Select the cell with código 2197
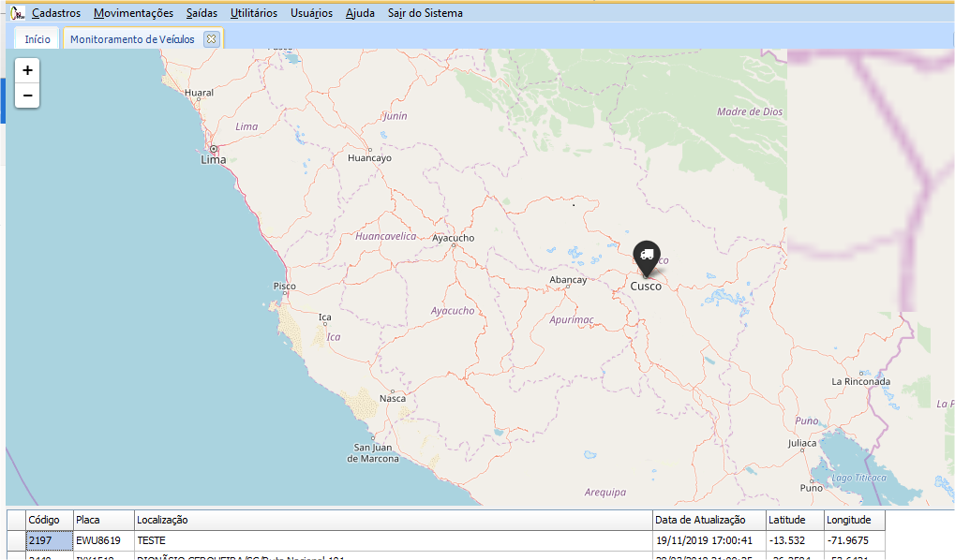This screenshot has height=560, width=955. pyautogui.click(x=50, y=540)
